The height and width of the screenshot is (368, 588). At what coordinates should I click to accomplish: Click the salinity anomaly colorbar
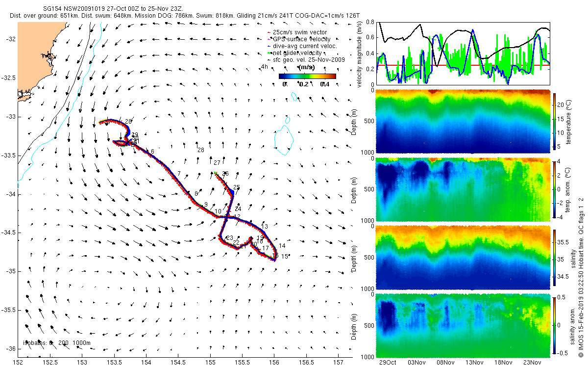click(x=555, y=325)
